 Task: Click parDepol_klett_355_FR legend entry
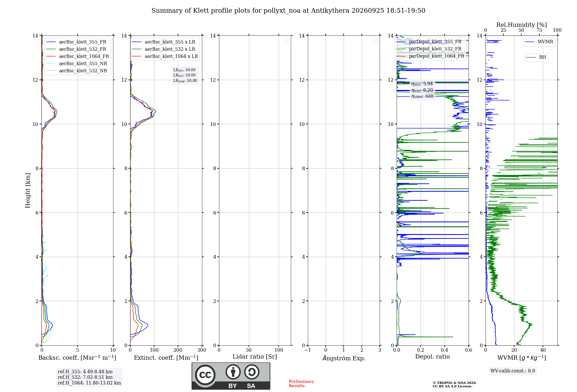pyautogui.click(x=429, y=42)
